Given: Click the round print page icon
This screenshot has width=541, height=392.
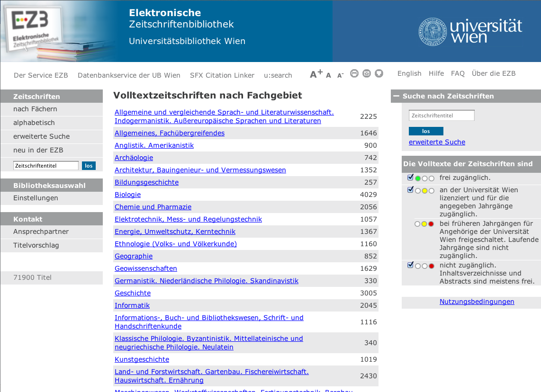Looking at the screenshot, I should (x=354, y=73).
